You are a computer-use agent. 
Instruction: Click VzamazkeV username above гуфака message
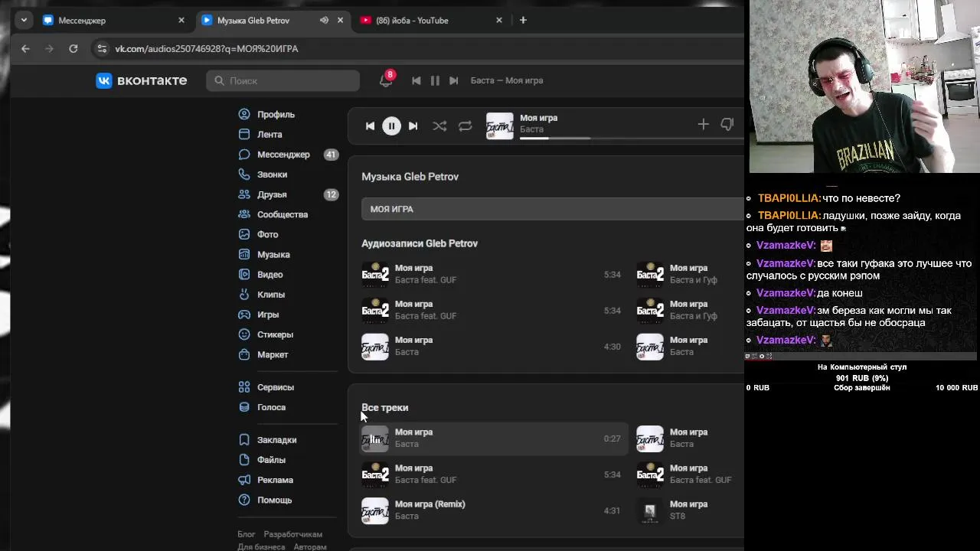coord(786,263)
